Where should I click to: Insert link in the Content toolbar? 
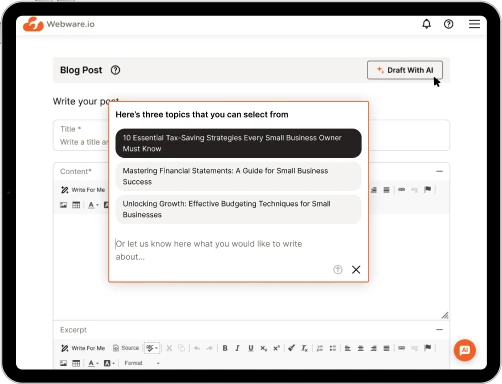coord(401,190)
